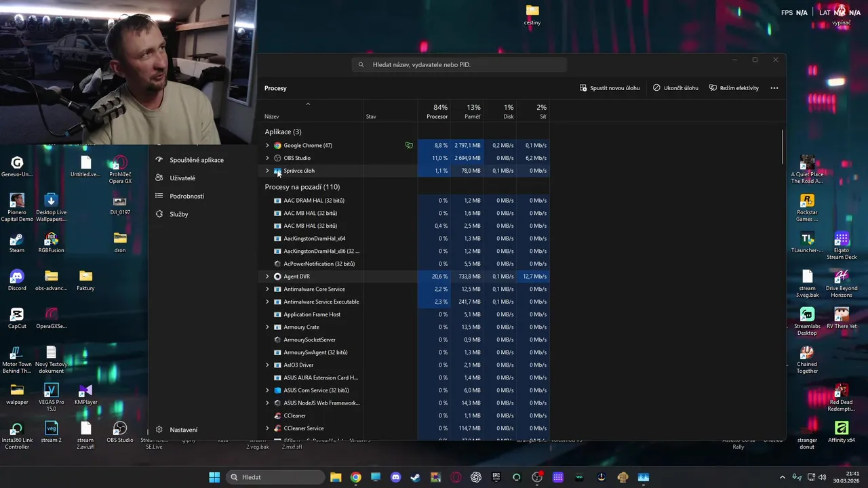The image size is (868, 488).
Task: Expand Antimalware Core Service row
Action: pos(267,289)
